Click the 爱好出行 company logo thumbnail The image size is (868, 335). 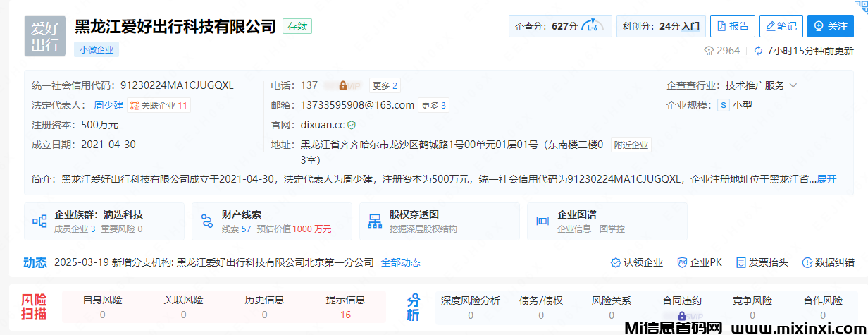point(45,36)
